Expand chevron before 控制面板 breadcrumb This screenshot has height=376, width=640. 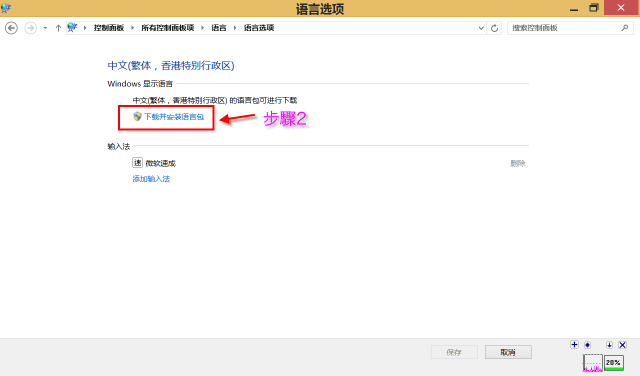pyautogui.click(x=85, y=28)
